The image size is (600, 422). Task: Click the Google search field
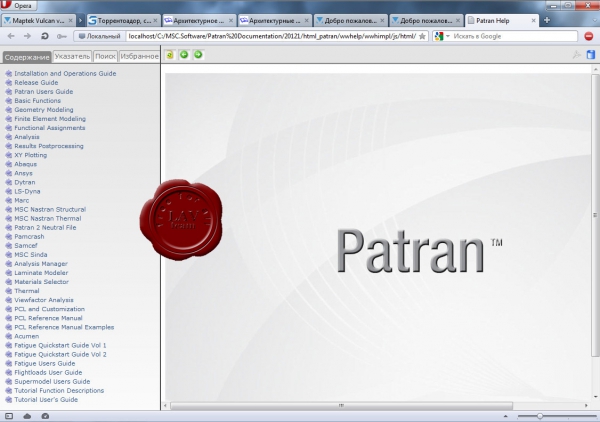coord(514,36)
